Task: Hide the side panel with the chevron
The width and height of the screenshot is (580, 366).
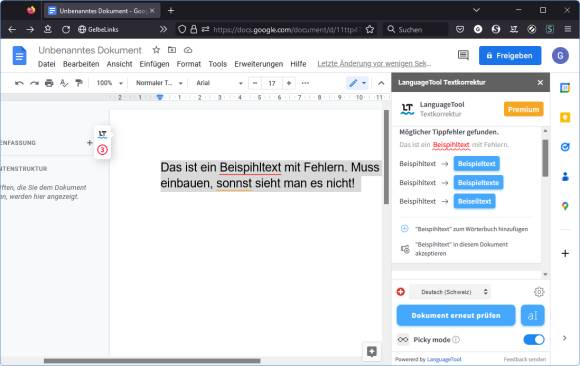Action: 564,338
